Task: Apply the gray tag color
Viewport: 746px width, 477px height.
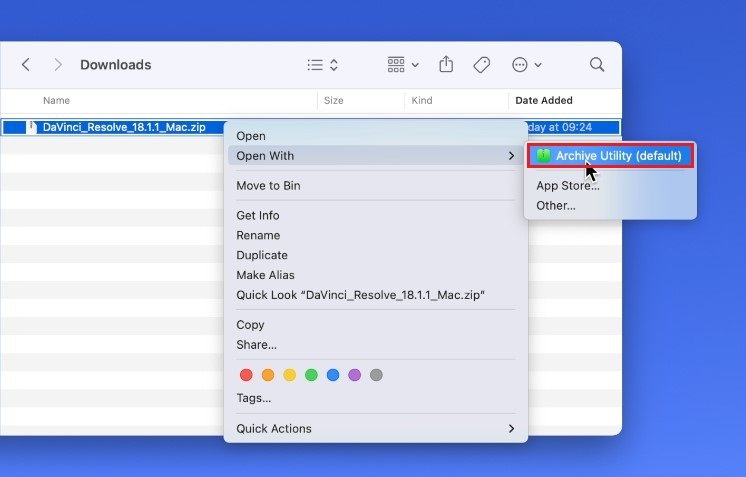Action: pos(376,375)
